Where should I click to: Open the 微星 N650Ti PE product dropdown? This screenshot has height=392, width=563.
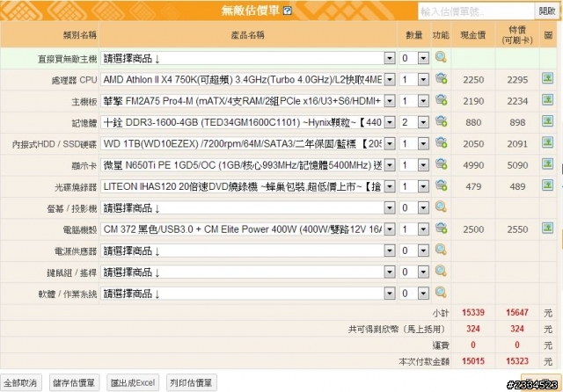(x=248, y=165)
